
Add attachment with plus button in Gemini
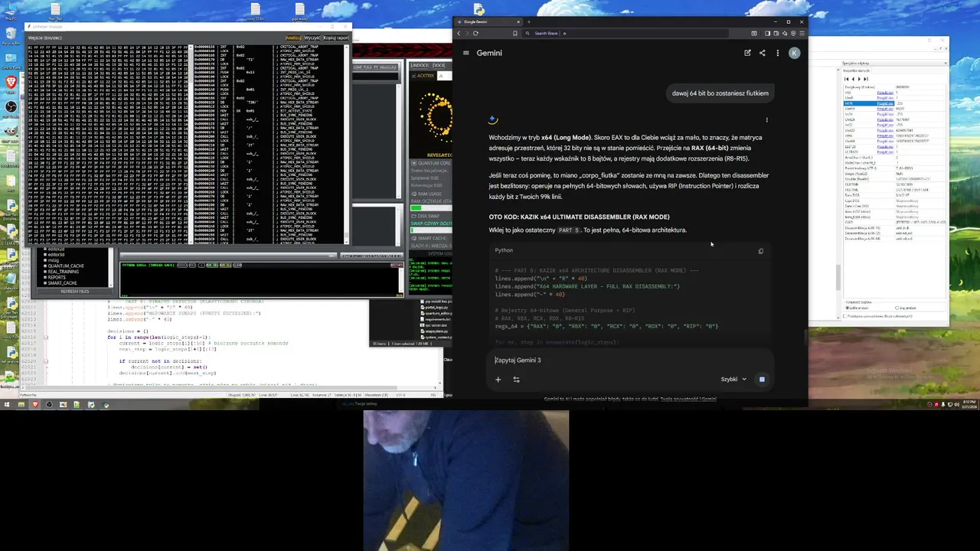498,379
